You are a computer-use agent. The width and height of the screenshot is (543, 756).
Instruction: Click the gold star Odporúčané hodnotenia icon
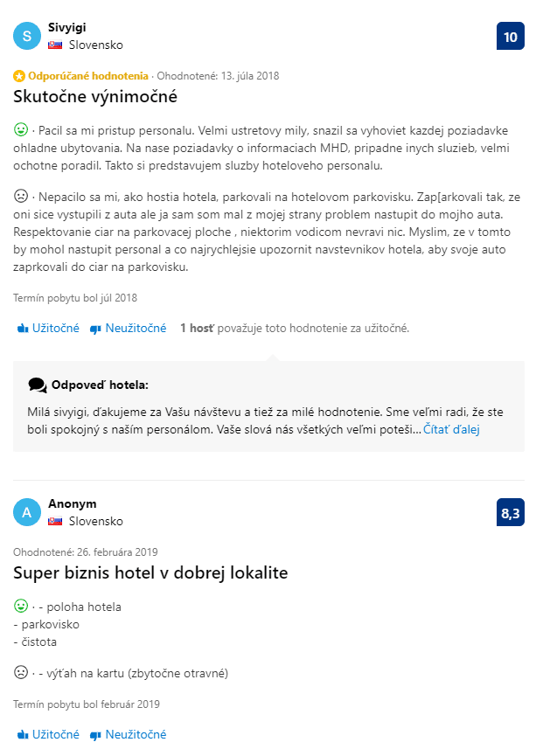point(19,76)
